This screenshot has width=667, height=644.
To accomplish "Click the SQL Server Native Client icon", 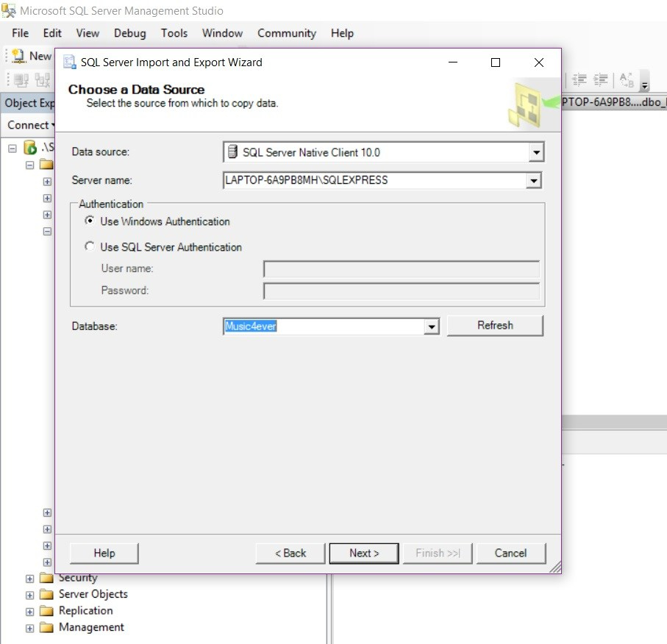I will click(232, 151).
